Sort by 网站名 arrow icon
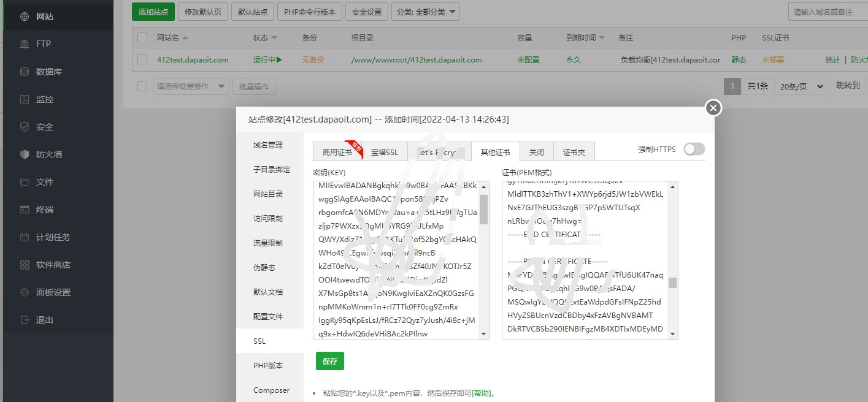868x402 pixels. pyautogui.click(x=185, y=38)
